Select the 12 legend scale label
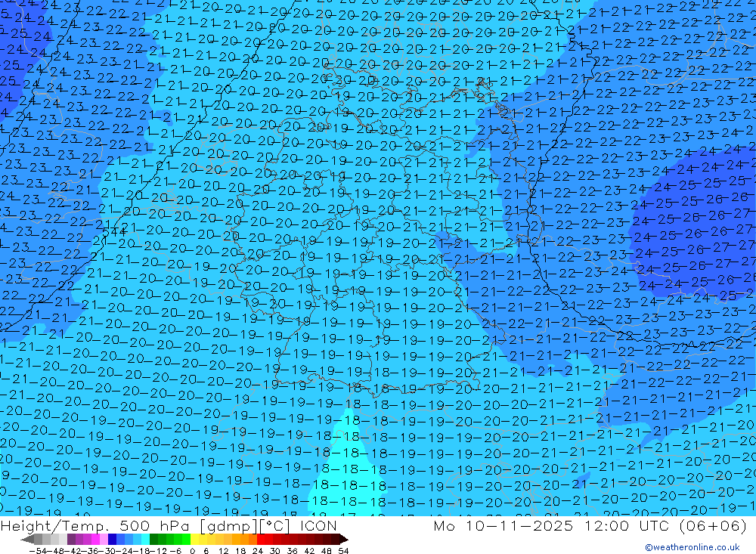The height and width of the screenshot is (554, 756). pyautogui.click(x=223, y=551)
